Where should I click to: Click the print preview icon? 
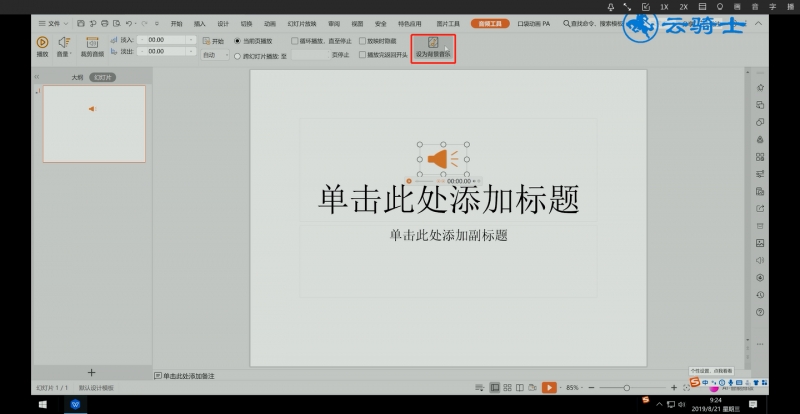click(x=117, y=23)
